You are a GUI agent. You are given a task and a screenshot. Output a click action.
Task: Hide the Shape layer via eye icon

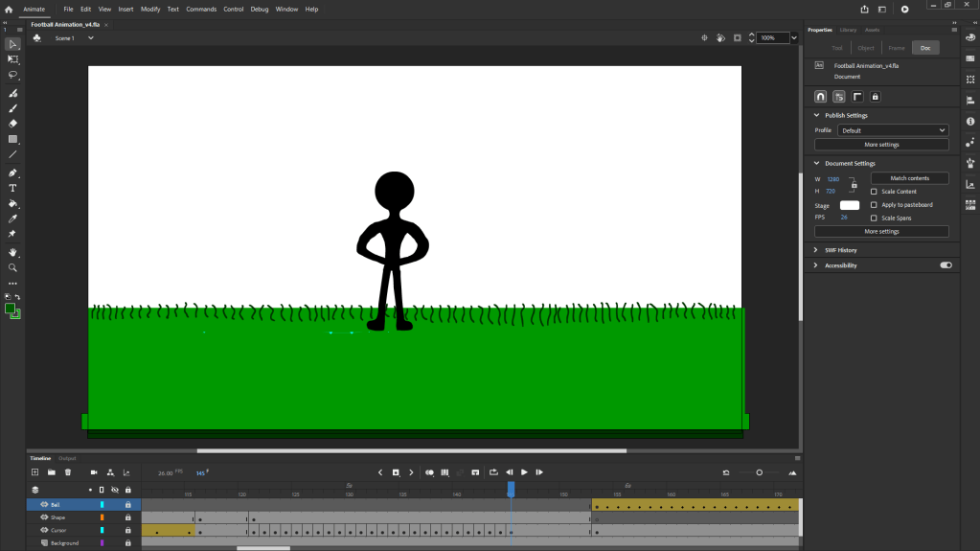coord(44,517)
